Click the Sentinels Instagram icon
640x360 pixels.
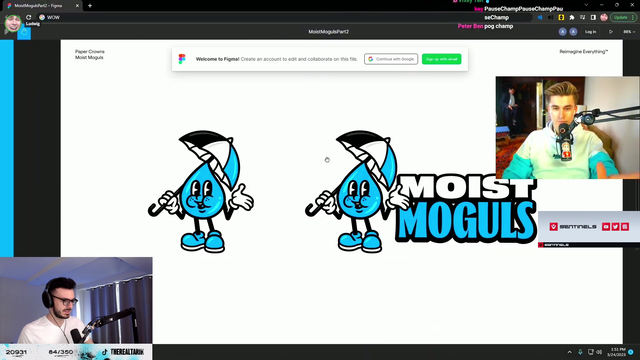coord(625,227)
